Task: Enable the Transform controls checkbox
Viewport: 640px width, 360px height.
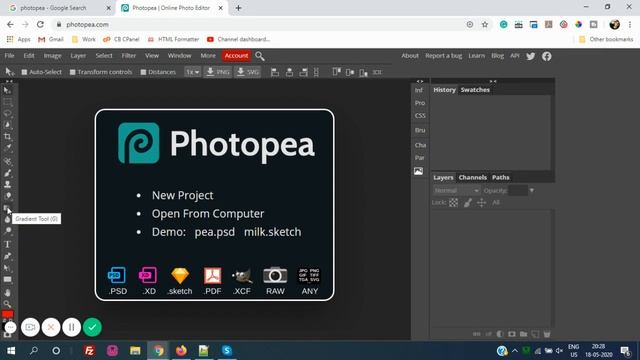Action: pos(73,72)
